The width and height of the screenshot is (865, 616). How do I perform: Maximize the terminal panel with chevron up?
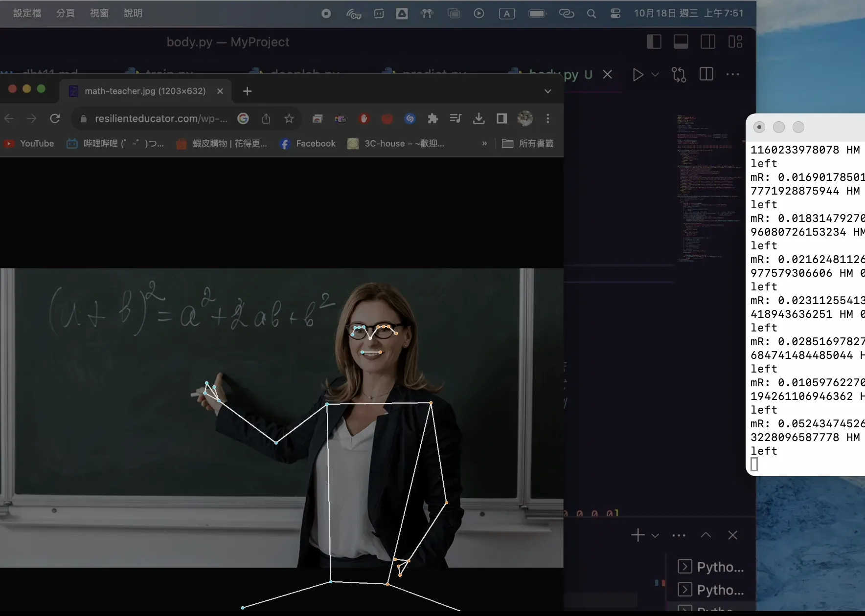706,535
